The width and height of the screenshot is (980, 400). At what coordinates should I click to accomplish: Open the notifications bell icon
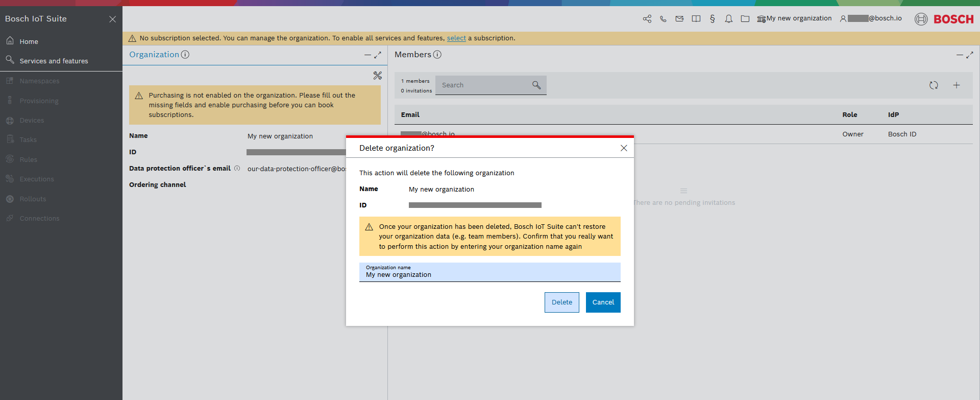(728, 19)
